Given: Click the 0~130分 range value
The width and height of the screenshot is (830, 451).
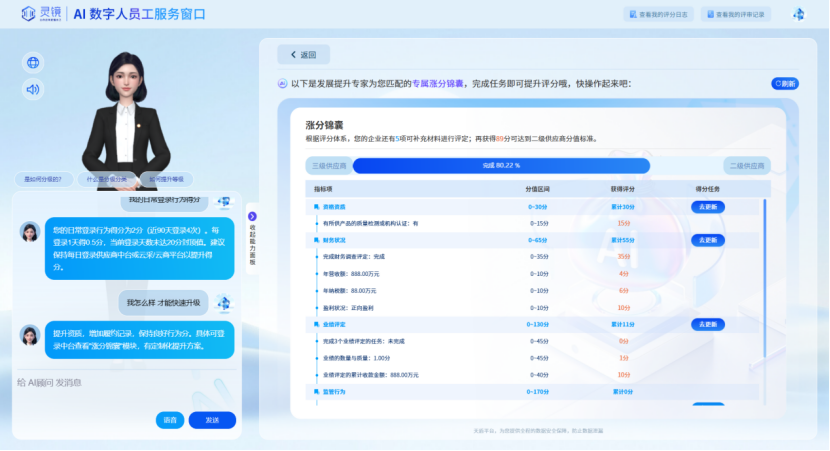Looking at the screenshot, I should tap(537, 324).
